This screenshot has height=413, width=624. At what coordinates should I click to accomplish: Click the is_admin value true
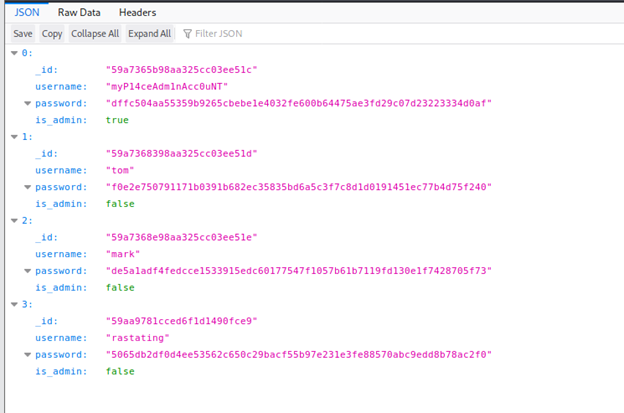click(x=116, y=120)
